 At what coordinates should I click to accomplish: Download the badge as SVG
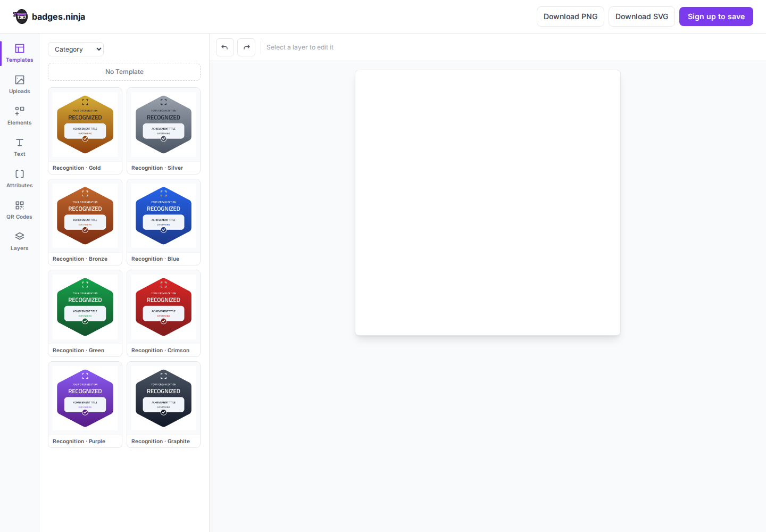[x=642, y=16]
